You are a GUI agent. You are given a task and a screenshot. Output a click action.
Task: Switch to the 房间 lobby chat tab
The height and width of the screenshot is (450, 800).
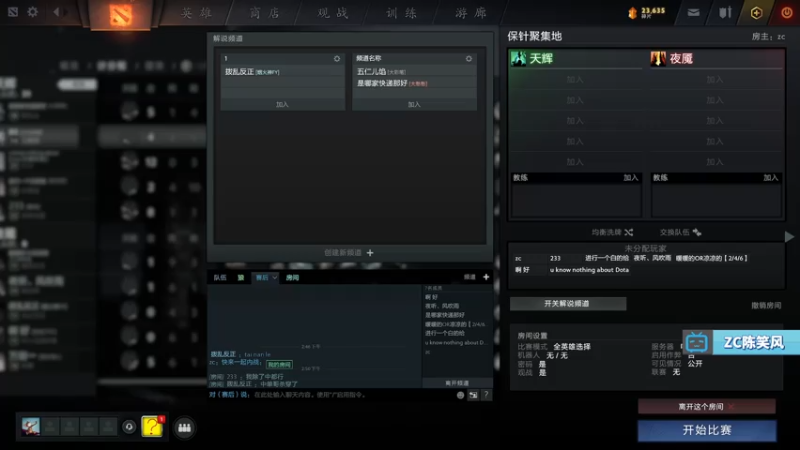292,278
